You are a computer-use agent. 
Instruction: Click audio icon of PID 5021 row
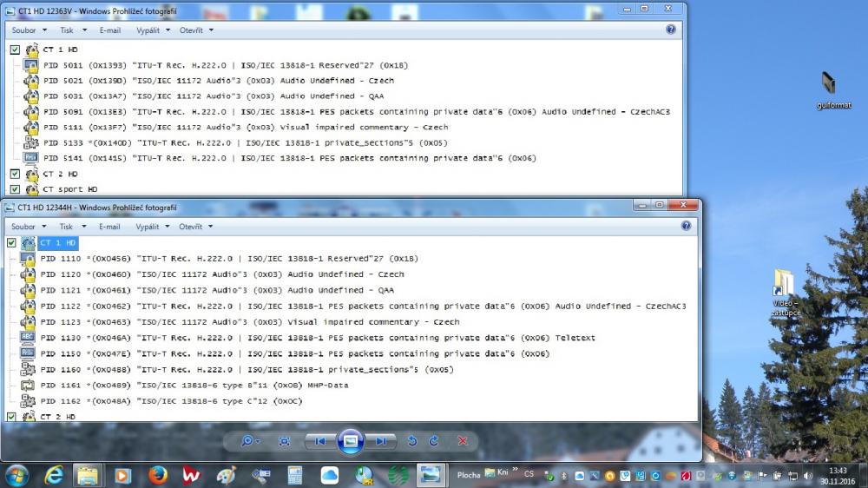tap(31, 81)
